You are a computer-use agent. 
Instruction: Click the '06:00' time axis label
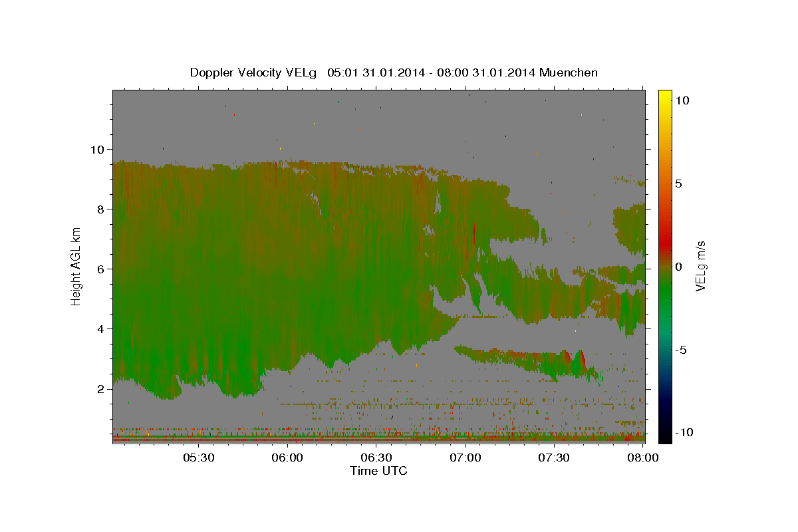click(x=287, y=458)
